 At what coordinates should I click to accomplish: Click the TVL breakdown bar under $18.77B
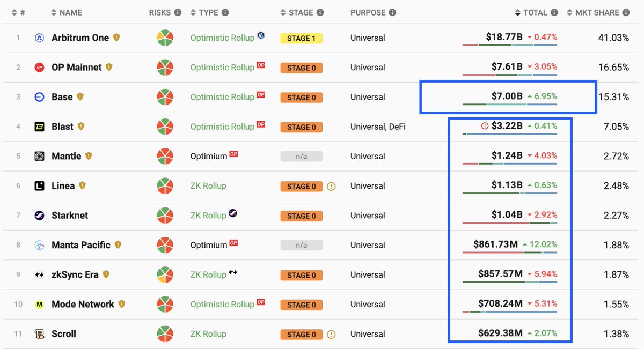tap(510, 45)
